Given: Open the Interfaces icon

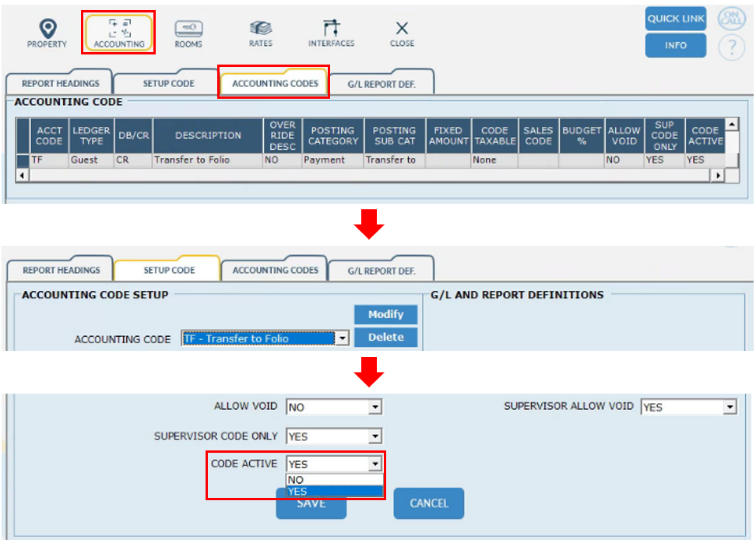Looking at the screenshot, I should click(x=331, y=33).
